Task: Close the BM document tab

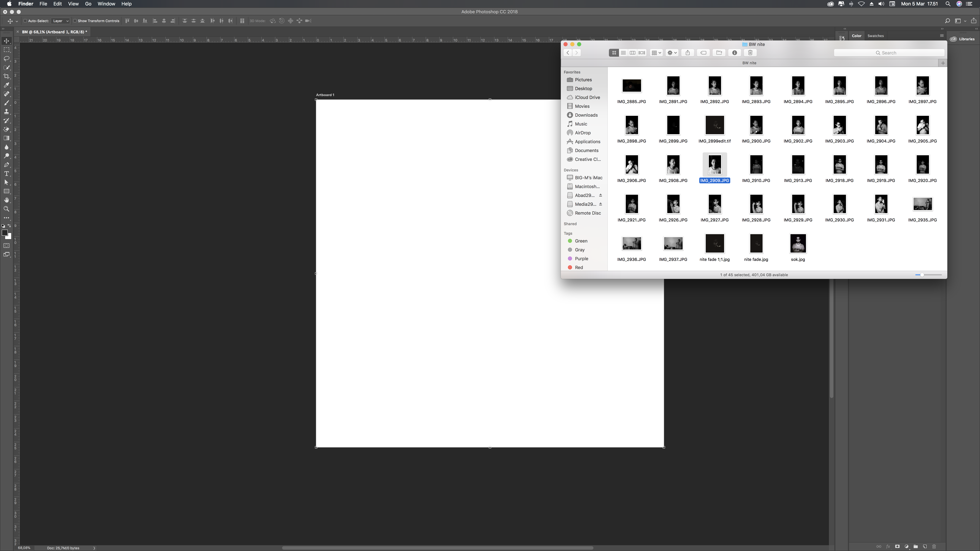Action: tap(18, 32)
